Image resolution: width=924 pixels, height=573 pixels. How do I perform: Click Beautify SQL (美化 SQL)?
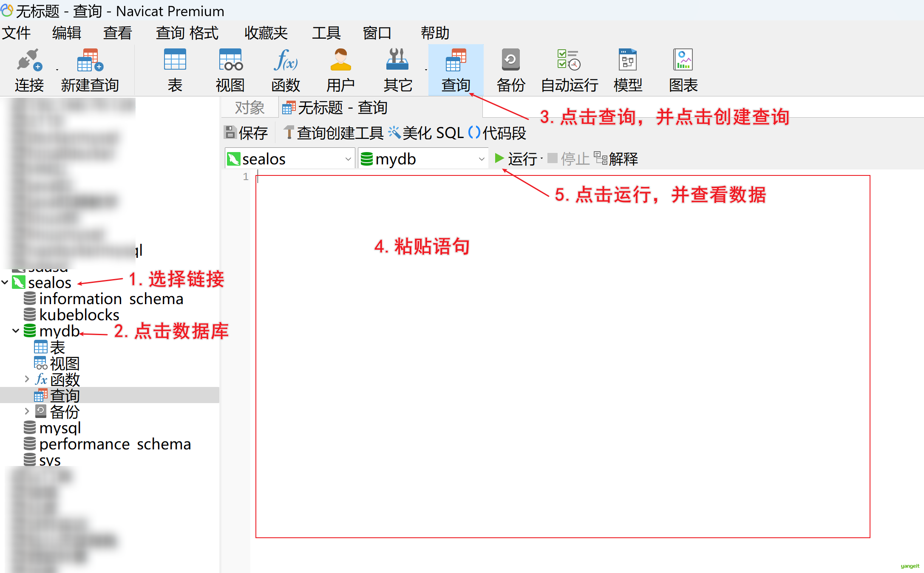click(426, 133)
